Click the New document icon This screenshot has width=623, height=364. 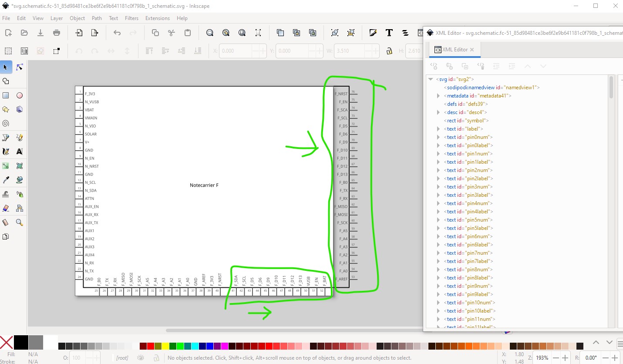[8, 33]
